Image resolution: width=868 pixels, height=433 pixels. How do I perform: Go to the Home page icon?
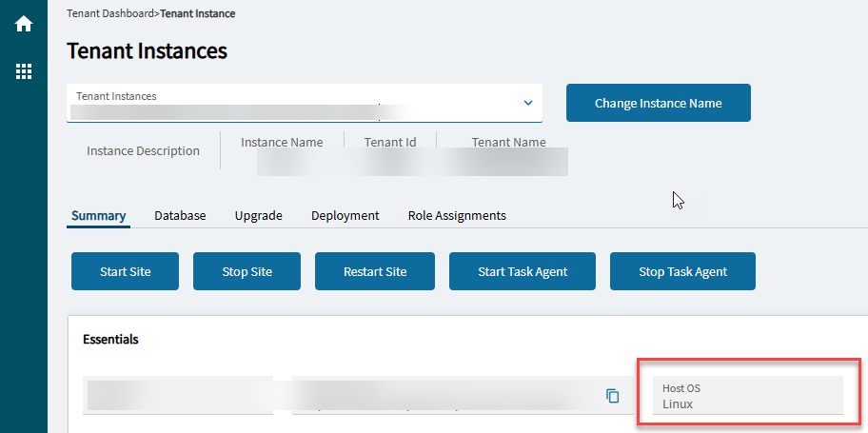click(x=24, y=25)
